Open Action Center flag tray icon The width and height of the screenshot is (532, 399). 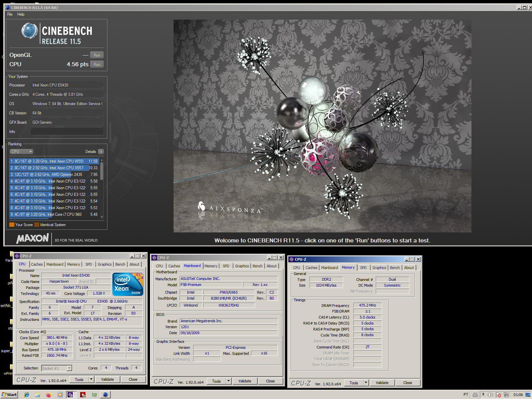[498, 395]
